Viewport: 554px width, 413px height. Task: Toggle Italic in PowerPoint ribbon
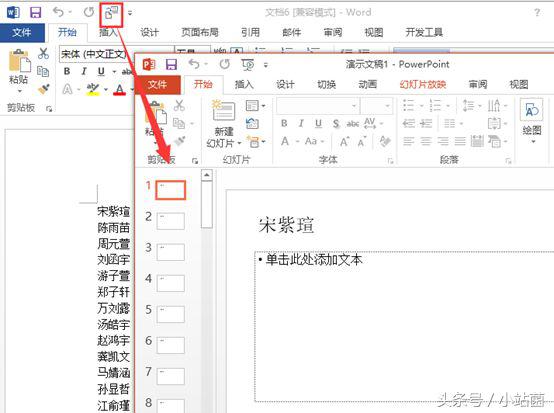pyautogui.click(x=301, y=124)
